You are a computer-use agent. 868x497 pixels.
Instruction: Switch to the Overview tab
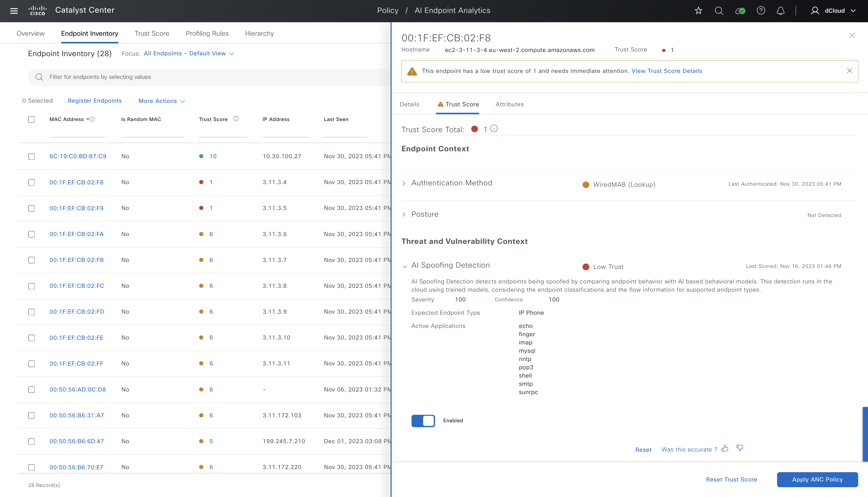[x=30, y=33]
